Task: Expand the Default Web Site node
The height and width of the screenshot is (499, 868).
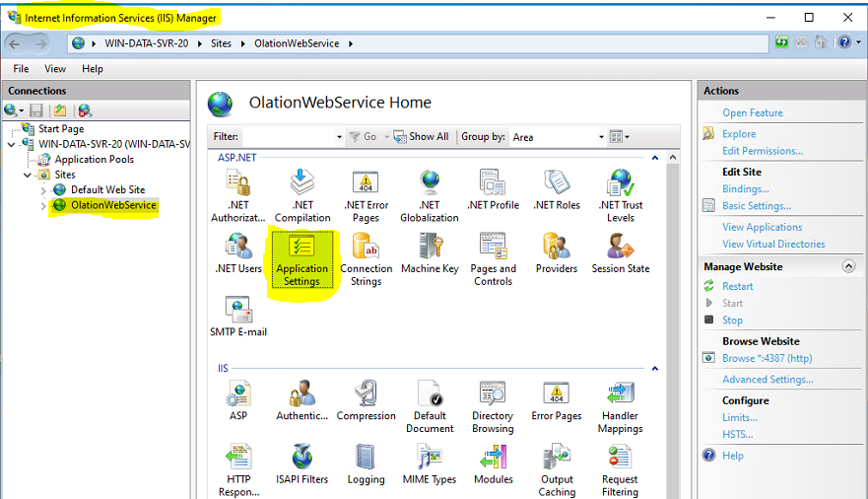Action: click(43, 190)
